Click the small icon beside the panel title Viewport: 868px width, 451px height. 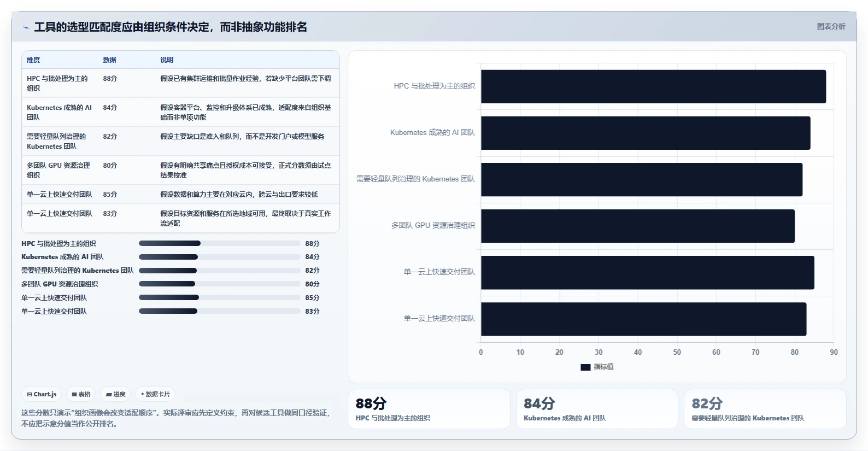tap(26, 27)
